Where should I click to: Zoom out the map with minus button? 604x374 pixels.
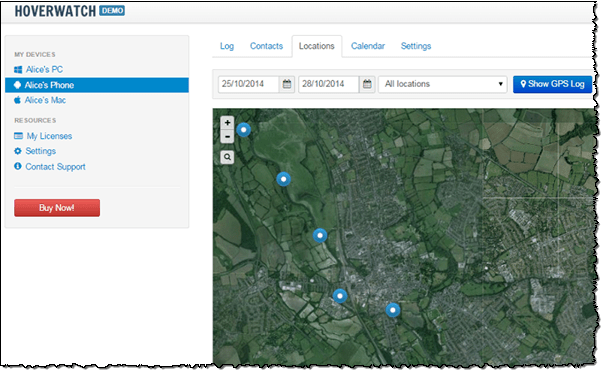227,136
